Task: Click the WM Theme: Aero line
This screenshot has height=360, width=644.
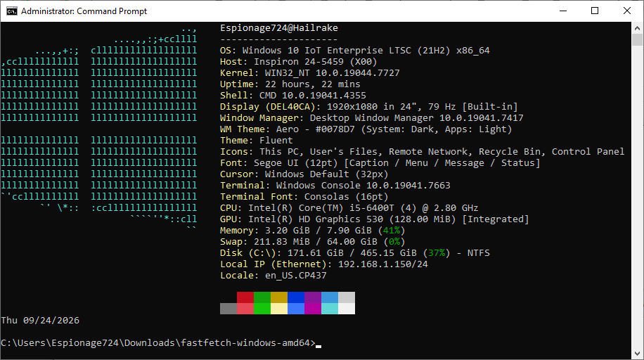Action: [366, 129]
